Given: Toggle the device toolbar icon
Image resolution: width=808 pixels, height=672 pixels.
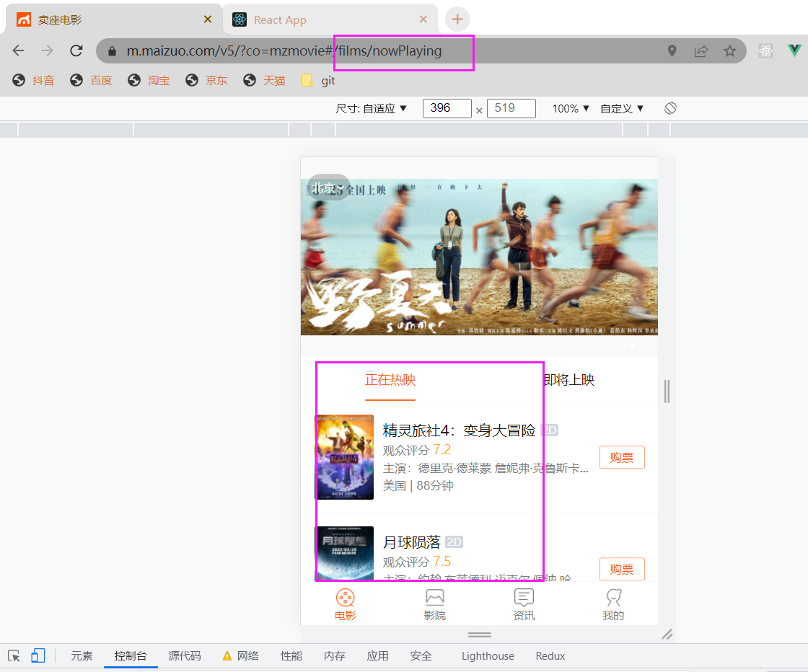Looking at the screenshot, I should click(x=38, y=655).
